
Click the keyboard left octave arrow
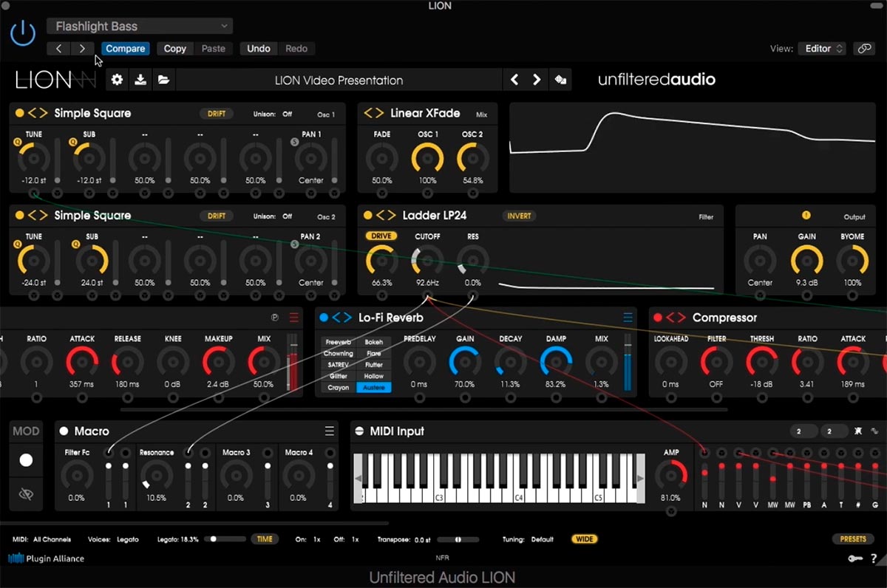[358, 479]
